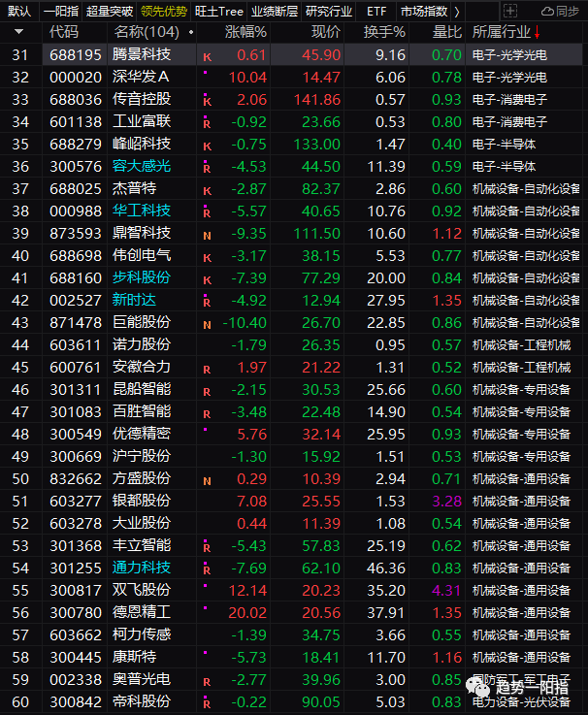Open stock 新时达
This screenshot has width=588, height=715.
point(134,301)
